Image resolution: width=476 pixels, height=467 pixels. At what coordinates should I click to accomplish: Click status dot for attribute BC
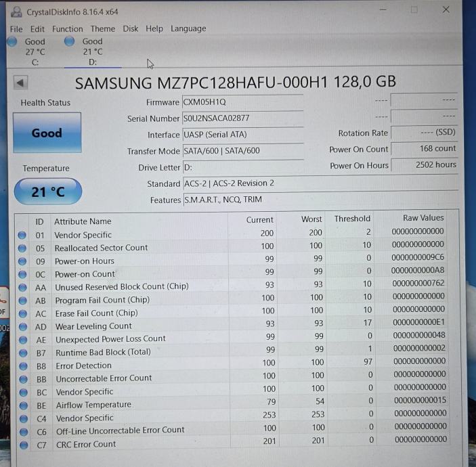click(24, 393)
